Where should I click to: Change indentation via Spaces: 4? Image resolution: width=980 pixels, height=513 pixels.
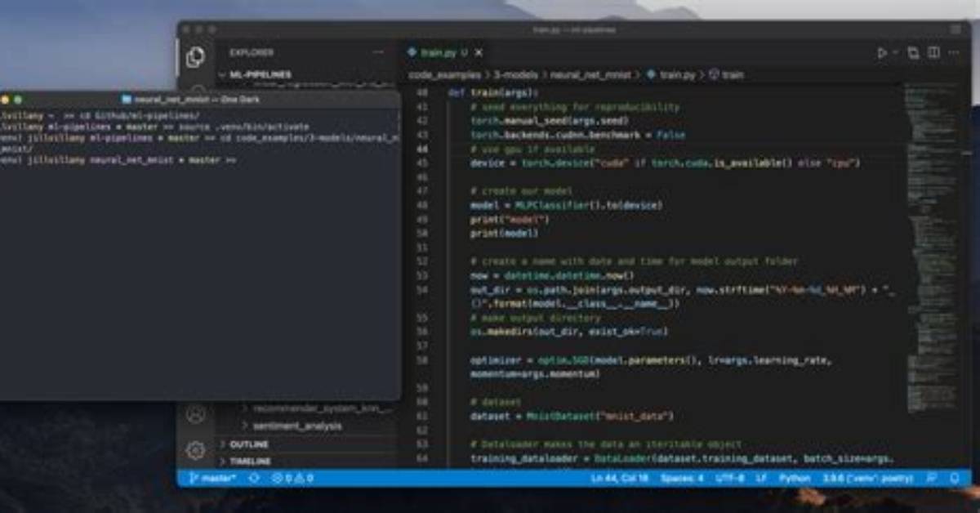click(682, 478)
